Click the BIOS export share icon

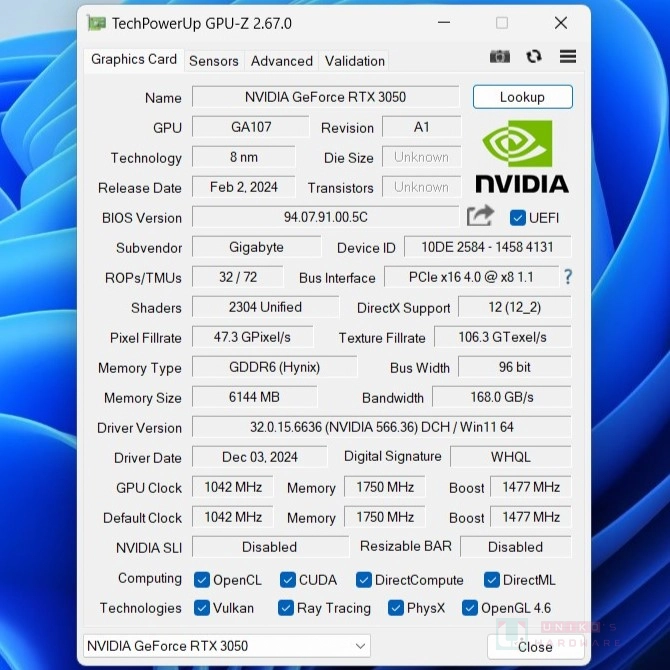[x=480, y=216]
